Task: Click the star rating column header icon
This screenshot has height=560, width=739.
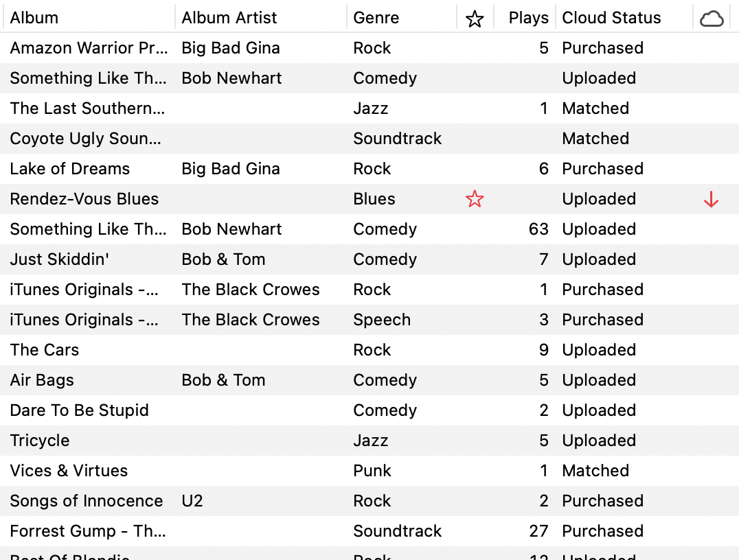Action: point(475,19)
